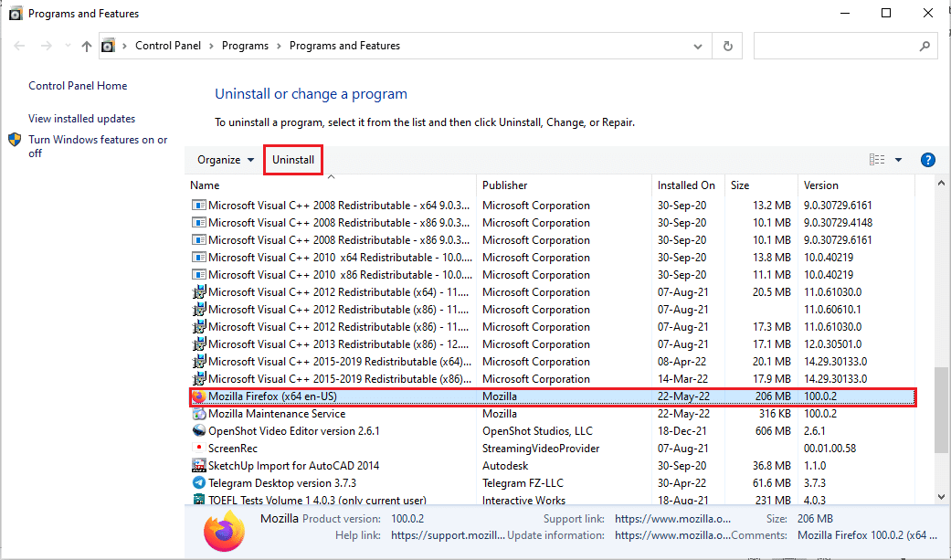Click publisher OpenShot Studios, LLC
The image size is (951, 560).
tap(537, 431)
